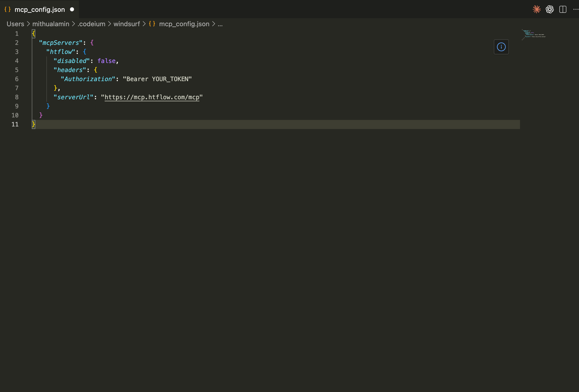Click the split editor right icon

pyautogui.click(x=563, y=9)
